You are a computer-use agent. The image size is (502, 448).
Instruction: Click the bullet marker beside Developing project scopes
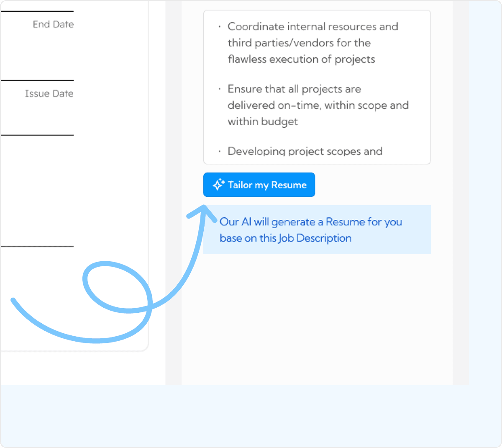(220, 152)
